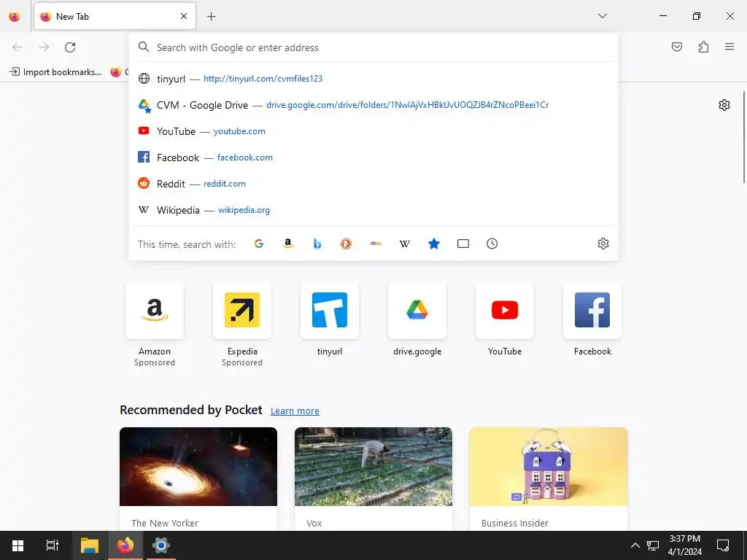This screenshot has width=747, height=560.
Task: Open the Extensions puzzle icon
Action: pos(703,47)
